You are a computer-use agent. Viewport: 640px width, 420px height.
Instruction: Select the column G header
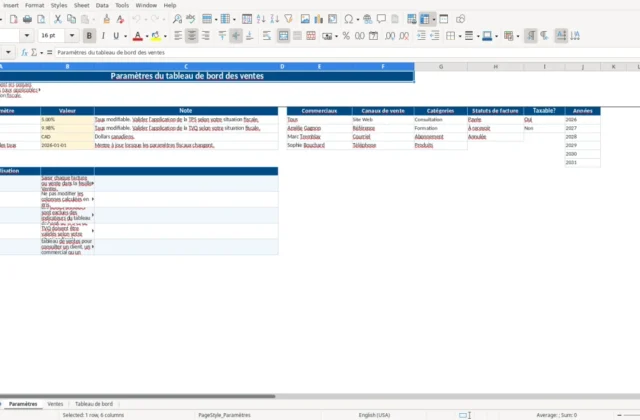pos(441,67)
